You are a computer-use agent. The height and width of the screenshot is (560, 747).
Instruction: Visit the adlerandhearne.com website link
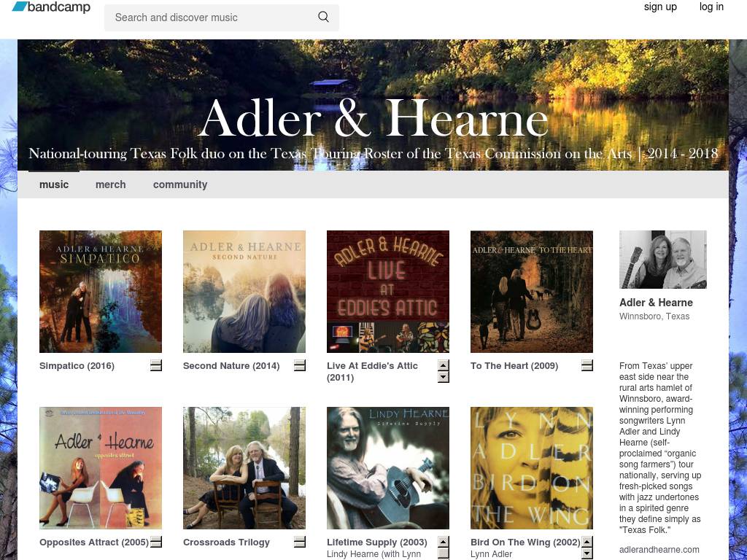pyautogui.click(x=659, y=550)
